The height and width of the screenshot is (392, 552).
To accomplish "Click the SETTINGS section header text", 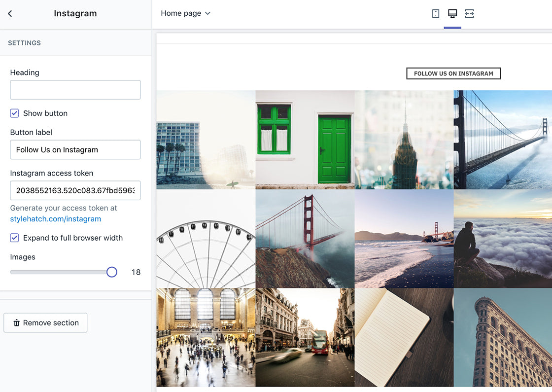I will pos(24,43).
